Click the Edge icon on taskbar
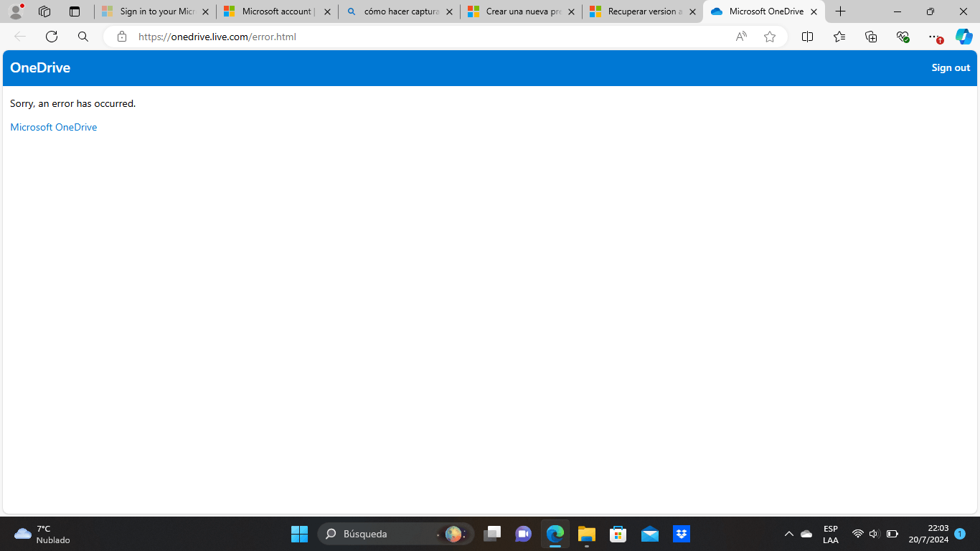980x551 pixels. pyautogui.click(x=555, y=534)
